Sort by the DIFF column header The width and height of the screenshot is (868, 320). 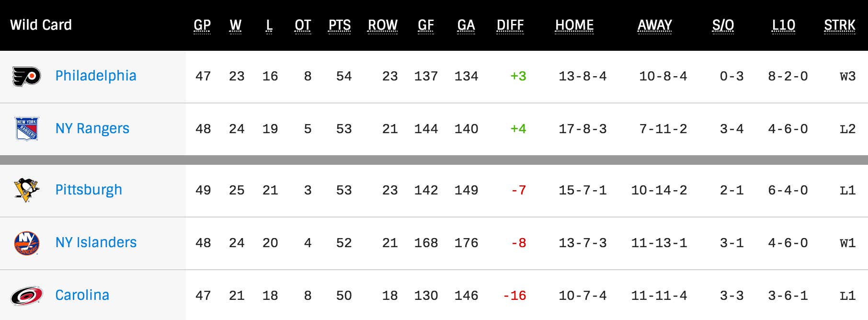click(x=510, y=25)
